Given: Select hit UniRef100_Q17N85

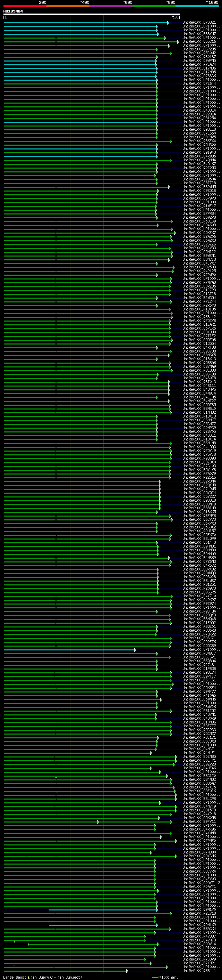Looking at the screenshot, I should 199,72.
